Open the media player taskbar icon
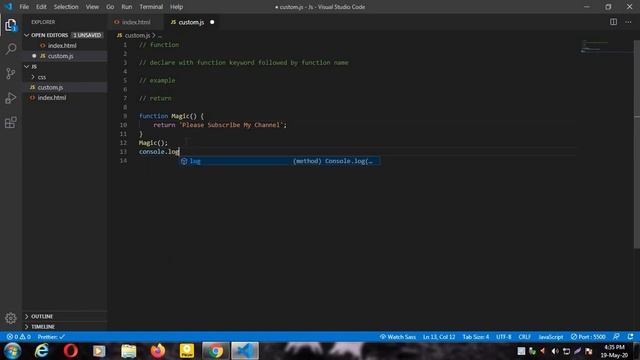The width and height of the screenshot is (640, 360). tap(99, 351)
